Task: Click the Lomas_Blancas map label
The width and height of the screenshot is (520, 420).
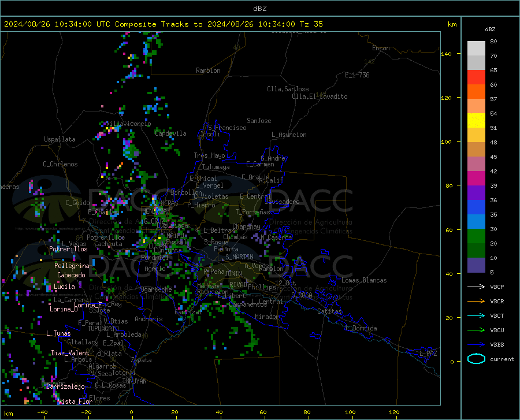Action: [x=364, y=280]
